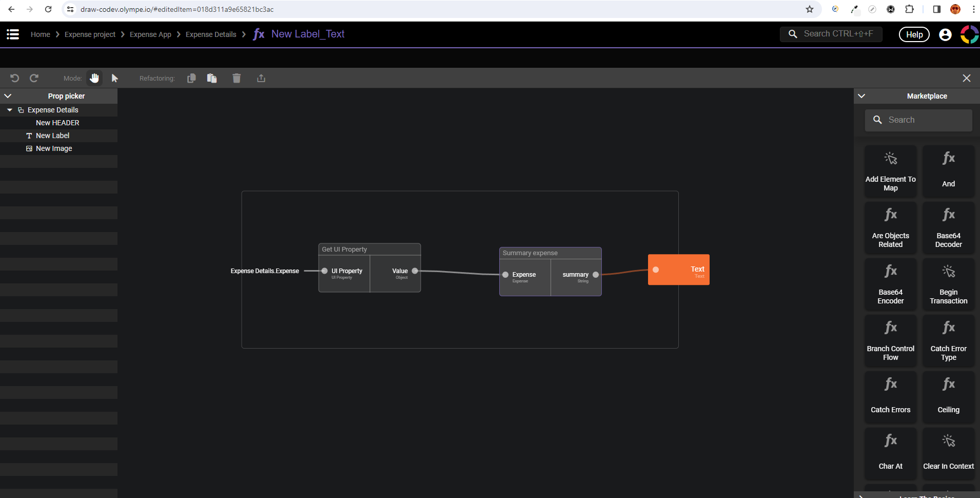Select the And function brick
Screen dimensions: 980x498
tap(947, 171)
